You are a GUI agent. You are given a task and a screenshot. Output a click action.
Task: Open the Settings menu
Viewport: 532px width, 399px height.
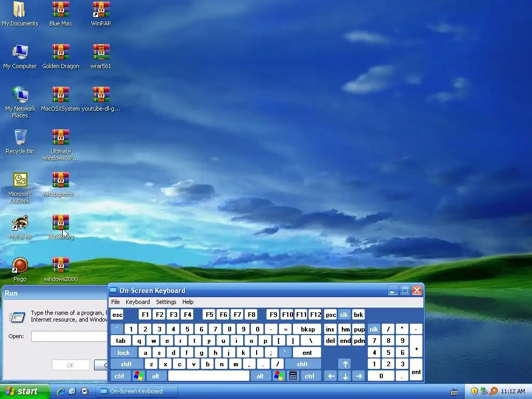(x=166, y=302)
